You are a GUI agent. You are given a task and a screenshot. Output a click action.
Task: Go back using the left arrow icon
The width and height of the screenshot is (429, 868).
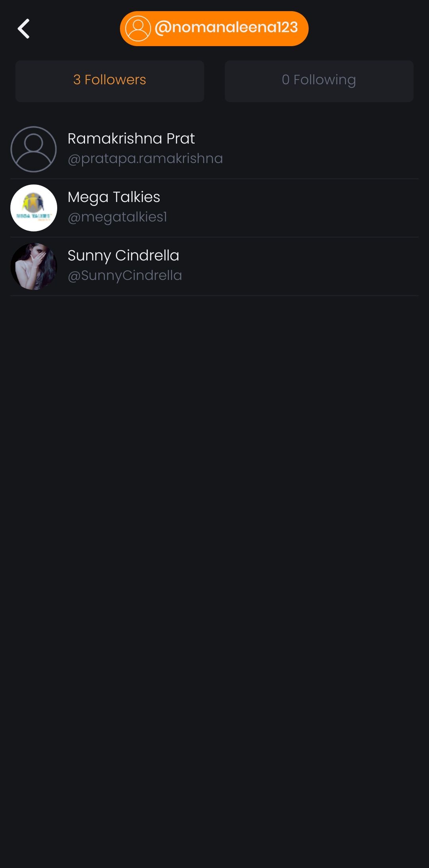click(x=24, y=29)
